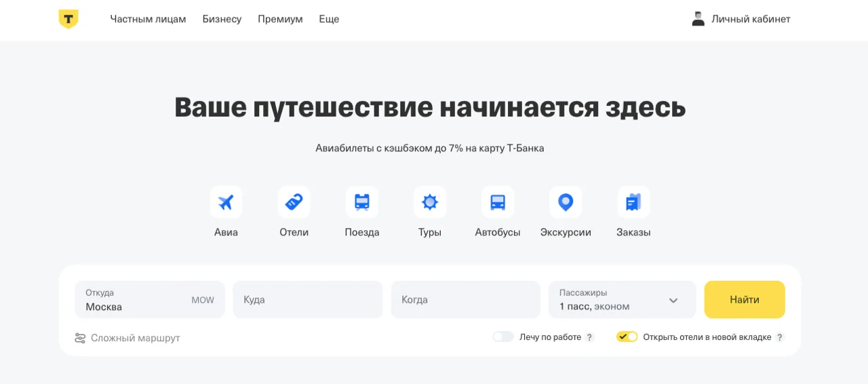The width and height of the screenshot is (868, 384).
Task: Select the Автобусы bus icon
Action: pos(498,202)
